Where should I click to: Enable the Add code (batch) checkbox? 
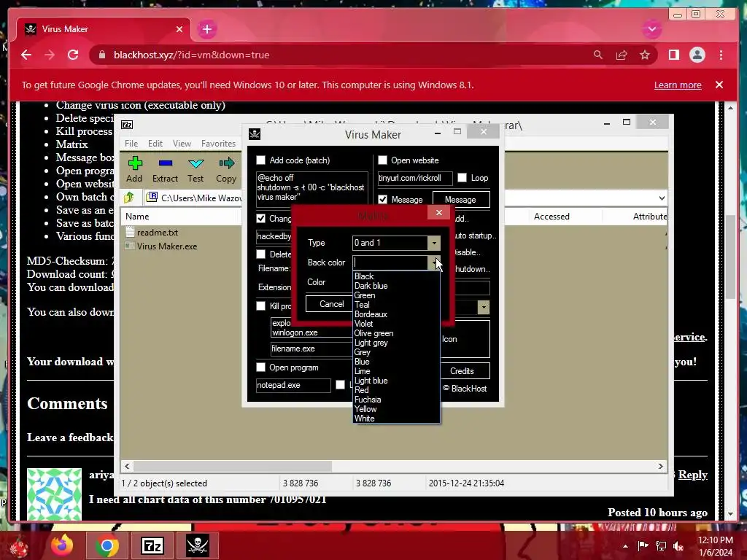pos(260,160)
